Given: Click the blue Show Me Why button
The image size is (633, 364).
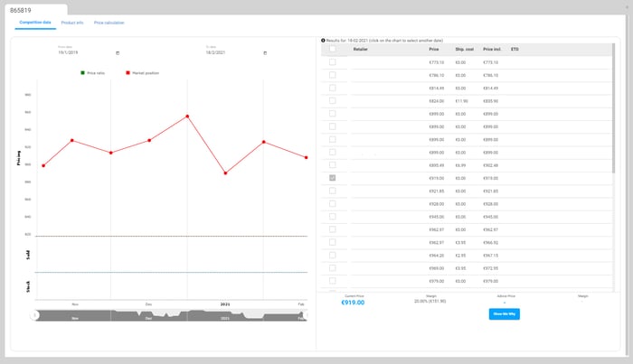Looking at the screenshot, I should [505, 314].
